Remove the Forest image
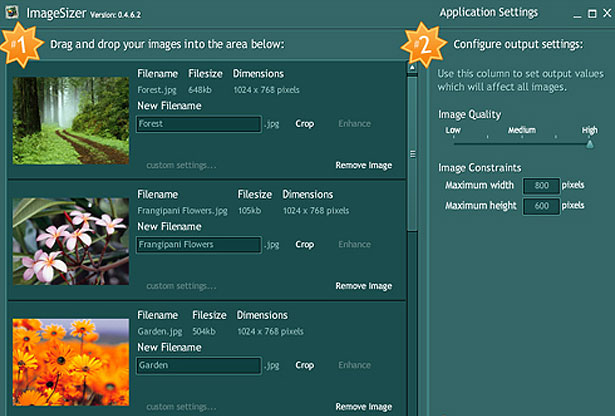615x416 pixels. [x=364, y=165]
